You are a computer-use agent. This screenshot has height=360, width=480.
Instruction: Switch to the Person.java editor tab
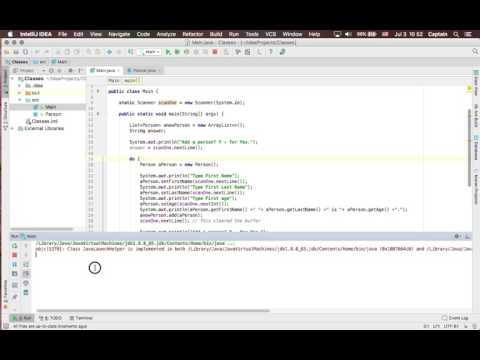coord(144,71)
